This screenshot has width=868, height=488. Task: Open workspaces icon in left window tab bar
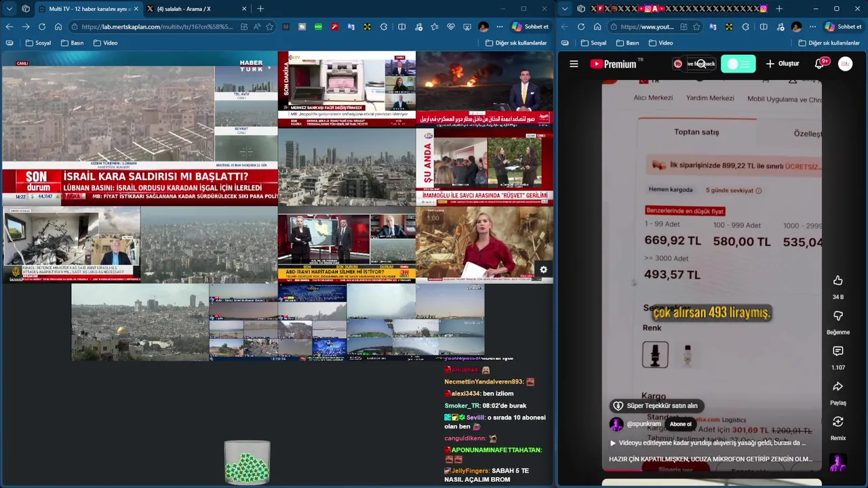pyautogui.click(x=26, y=9)
